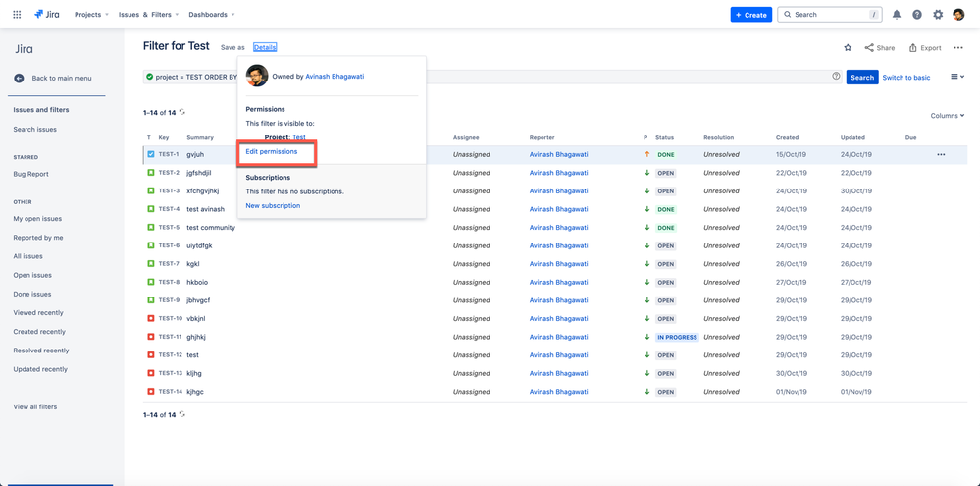Expand the Projects dropdown
980x486 pixels.
[x=91, y=15]
